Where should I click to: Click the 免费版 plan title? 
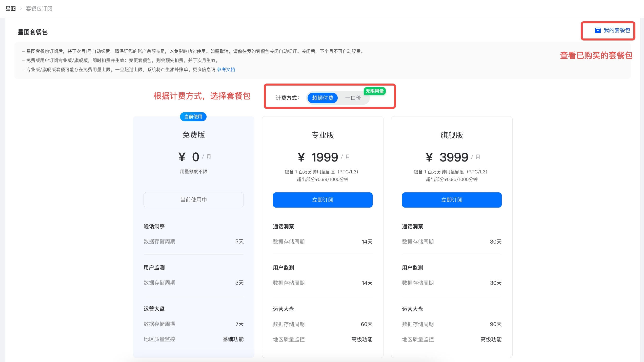coord(194,135)
